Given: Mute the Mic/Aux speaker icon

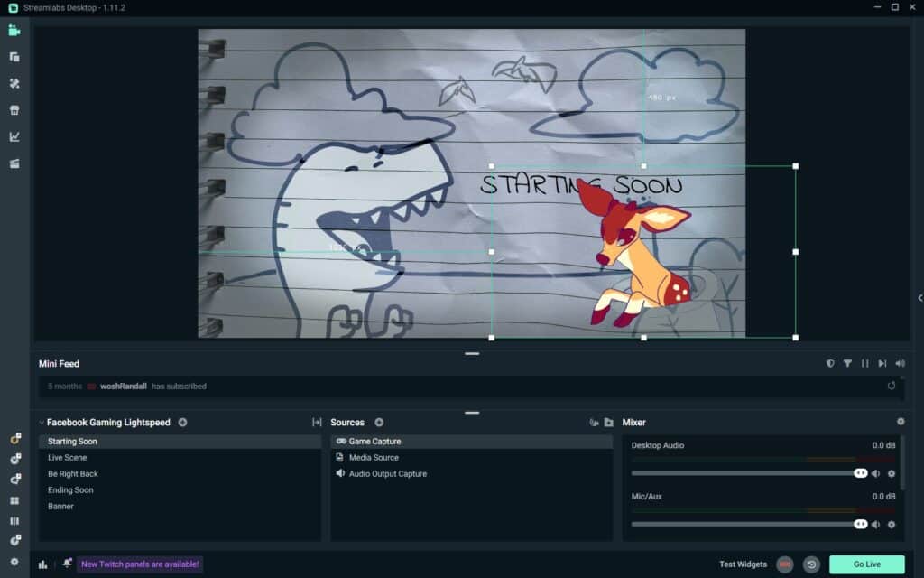Looking at the screenshot, I should (875, 525).
